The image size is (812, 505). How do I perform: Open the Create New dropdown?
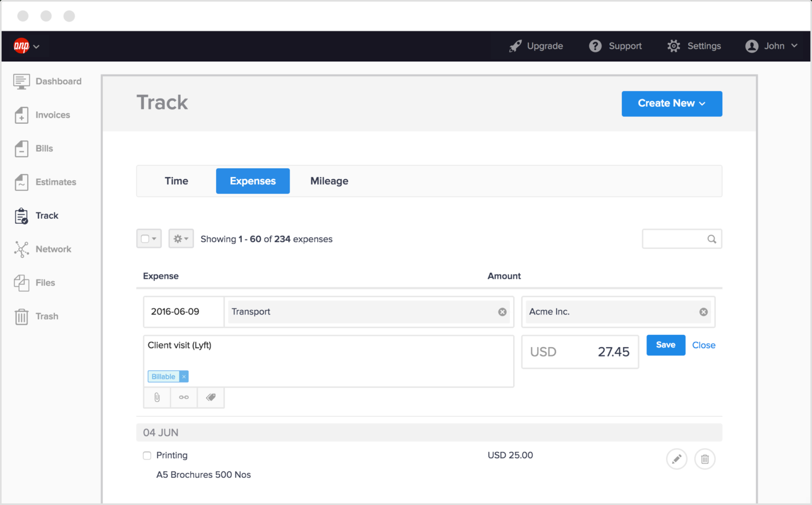click(671, 104)
